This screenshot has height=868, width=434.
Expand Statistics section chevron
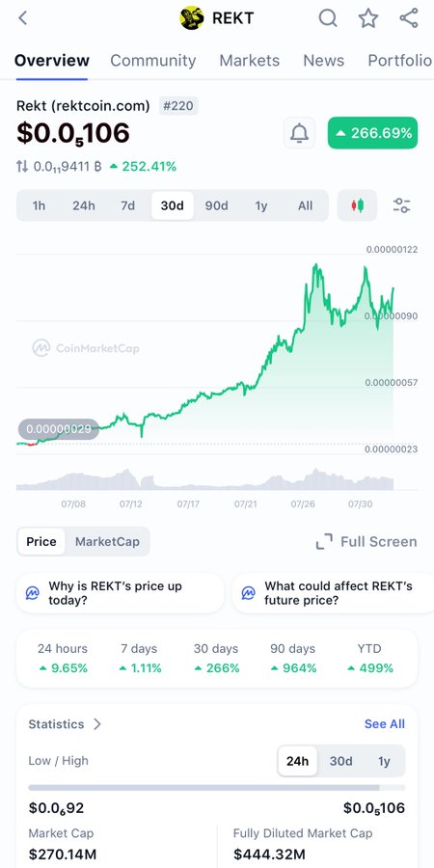[97, 724]
